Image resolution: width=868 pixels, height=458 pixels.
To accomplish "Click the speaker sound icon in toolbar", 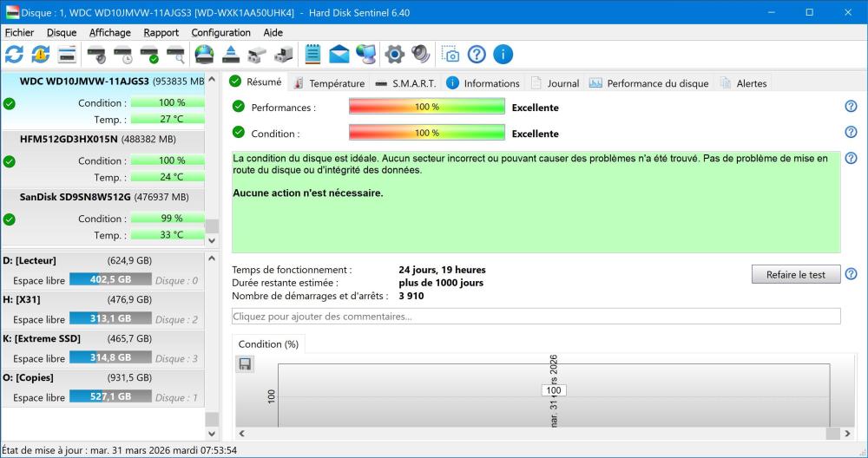I will pyautogui.click(x=421, y=54).
